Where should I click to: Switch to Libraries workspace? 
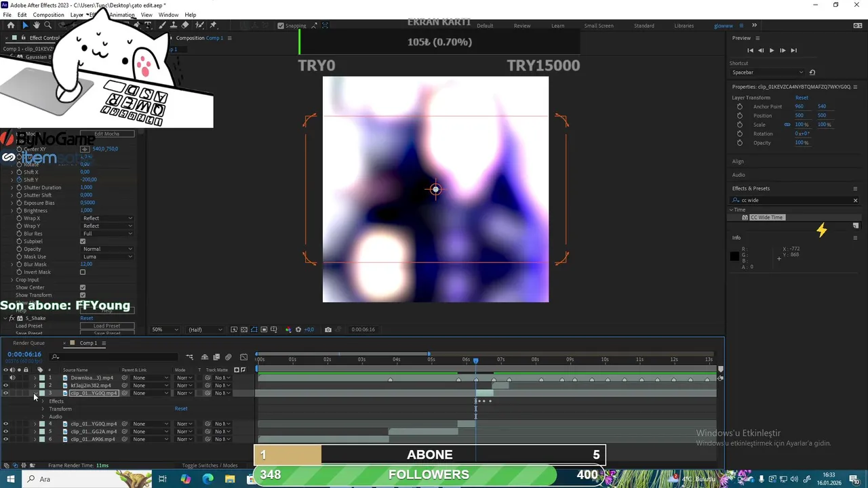tap(684, 26)
